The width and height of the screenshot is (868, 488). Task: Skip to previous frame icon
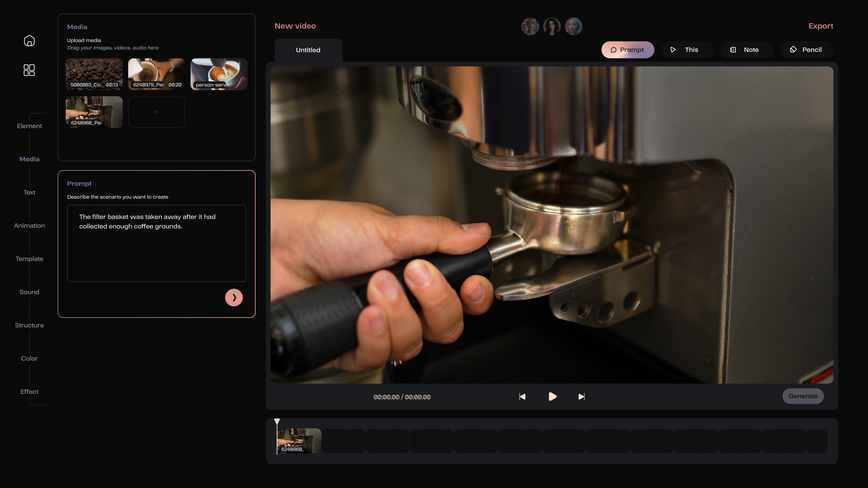[522, 397]
